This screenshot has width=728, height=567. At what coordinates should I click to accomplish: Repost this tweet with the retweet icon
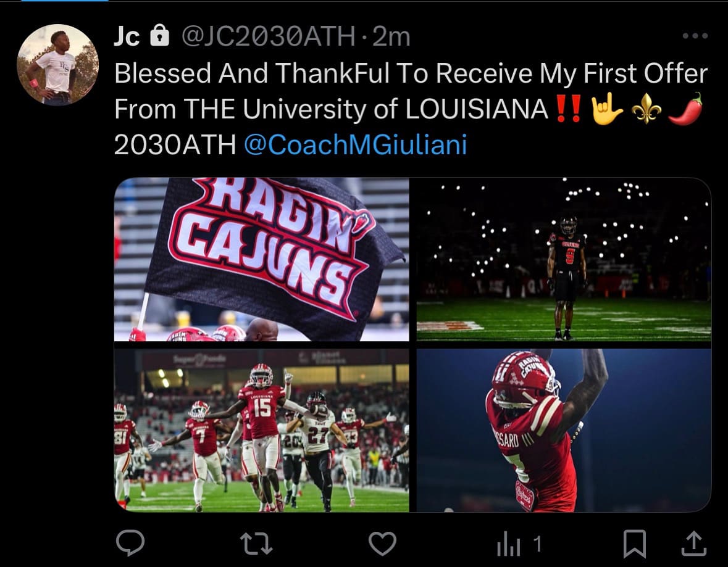(256, 544)
